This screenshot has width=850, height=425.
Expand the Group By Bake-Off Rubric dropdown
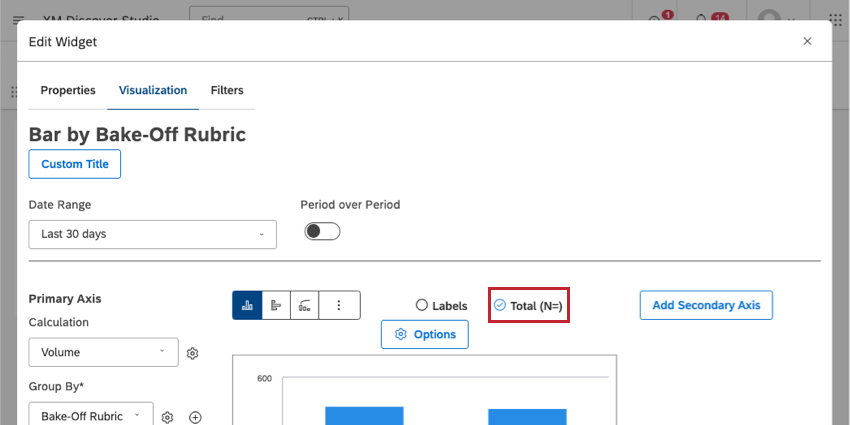click(x=90, y=416)
